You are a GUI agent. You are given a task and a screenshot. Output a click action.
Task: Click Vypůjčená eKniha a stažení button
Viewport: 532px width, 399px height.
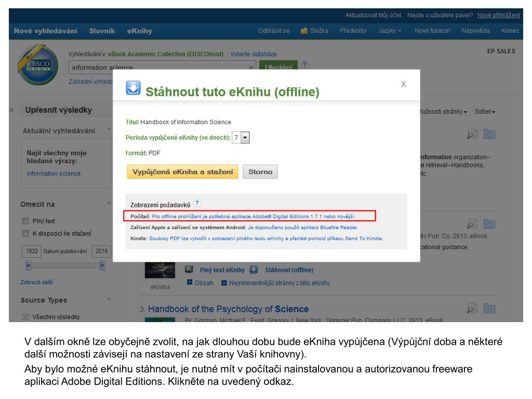(182, 171)
